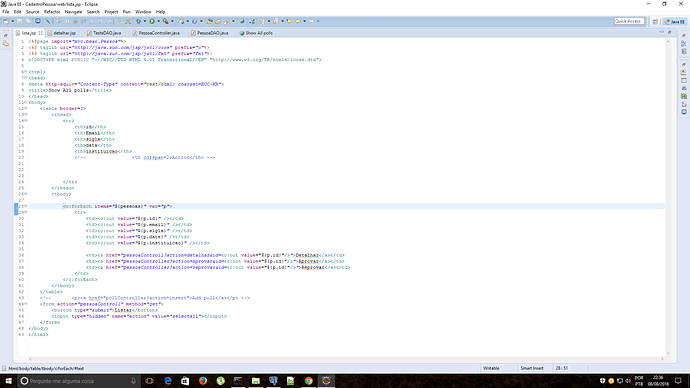
Task: Open the Window menu
Action: tap(143, 12)
